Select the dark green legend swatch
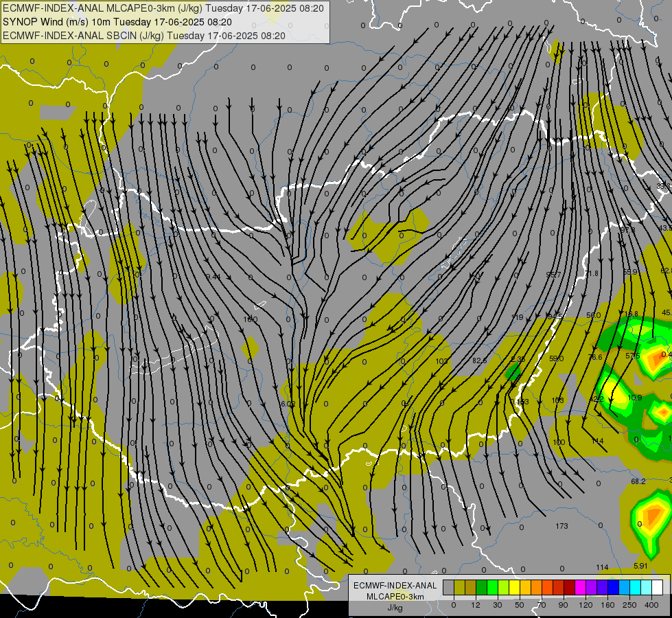 coord(482,587)
